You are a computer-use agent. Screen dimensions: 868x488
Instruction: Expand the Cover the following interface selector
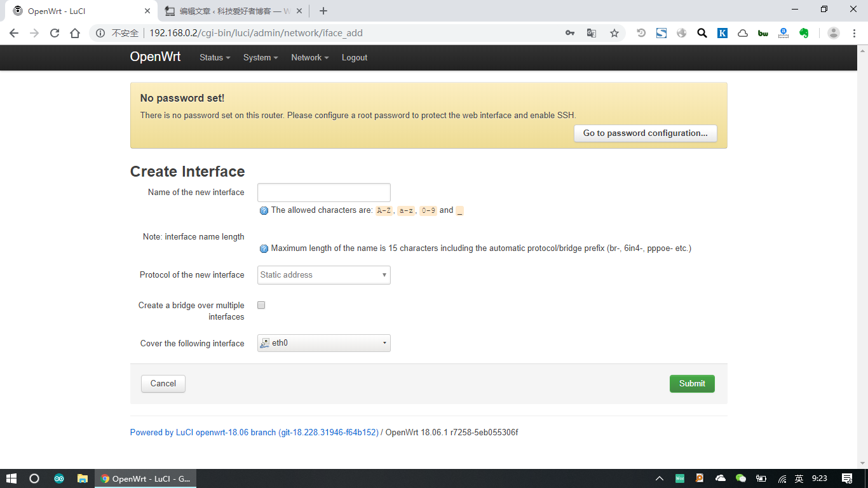[x=323, y=343]
